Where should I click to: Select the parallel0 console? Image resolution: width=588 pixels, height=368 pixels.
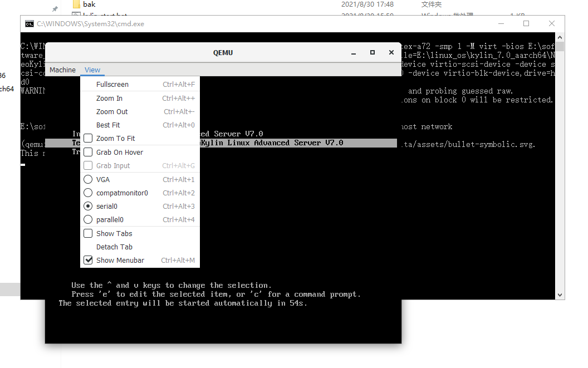pyautogui.click(x=108, y=219)
